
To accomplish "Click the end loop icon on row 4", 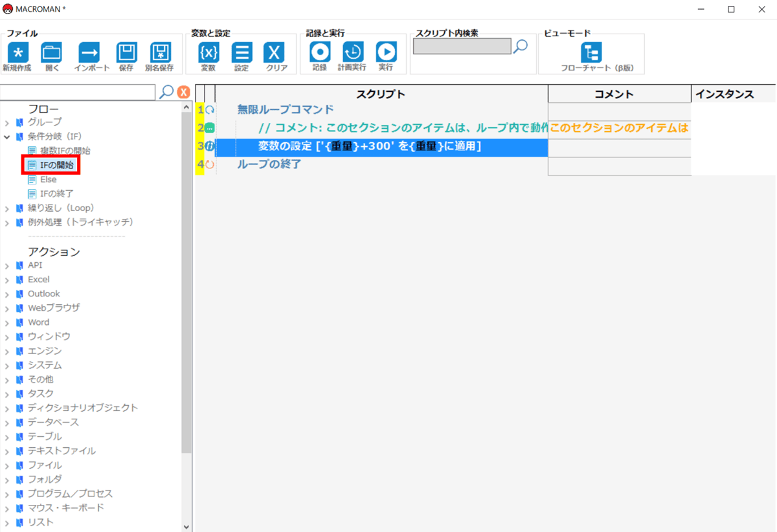I will click(210, 164).
